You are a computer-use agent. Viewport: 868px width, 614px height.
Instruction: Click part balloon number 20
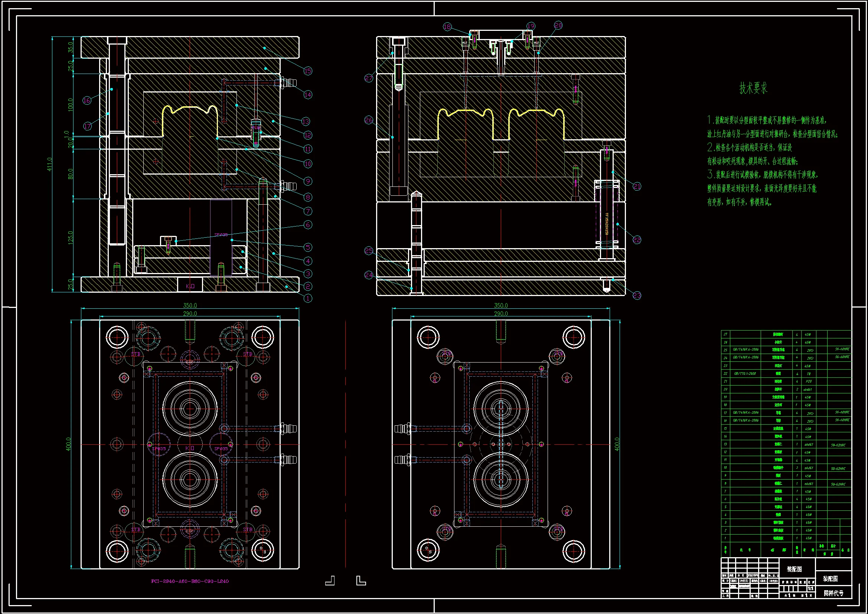558,25
